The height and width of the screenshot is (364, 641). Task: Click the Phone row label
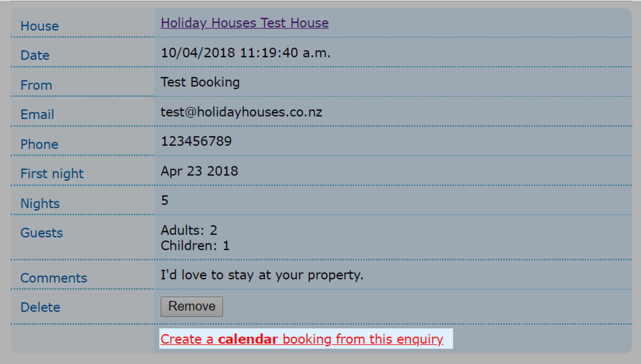click(x=39, y=144)
